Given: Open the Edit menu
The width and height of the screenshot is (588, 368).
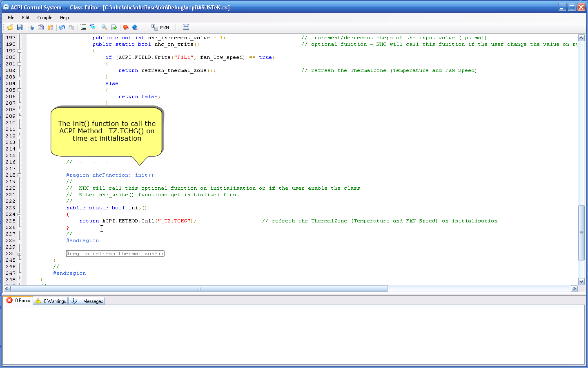Looking at the screenshot, I should click(x=26, y=18).
